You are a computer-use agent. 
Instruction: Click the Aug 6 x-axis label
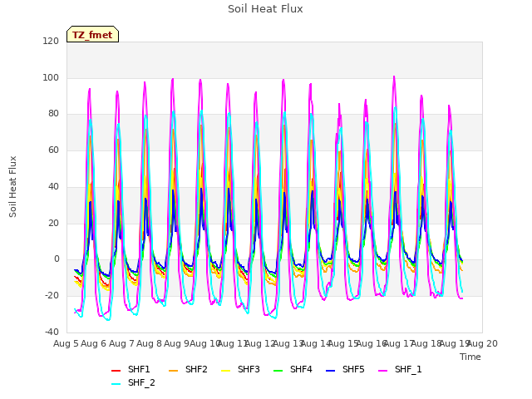[94, 343]
